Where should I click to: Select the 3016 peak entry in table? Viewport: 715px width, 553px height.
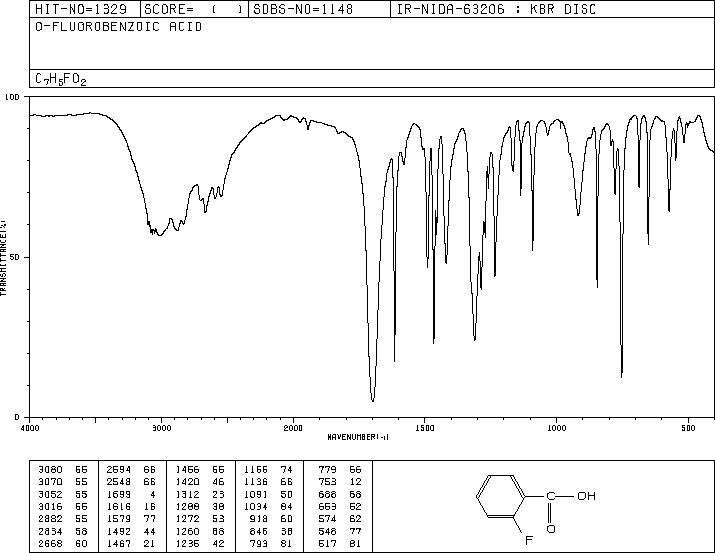pos(62,506)
